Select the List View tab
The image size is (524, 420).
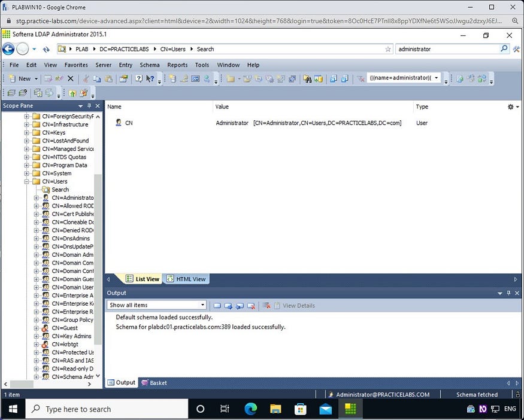click(143, 279)
